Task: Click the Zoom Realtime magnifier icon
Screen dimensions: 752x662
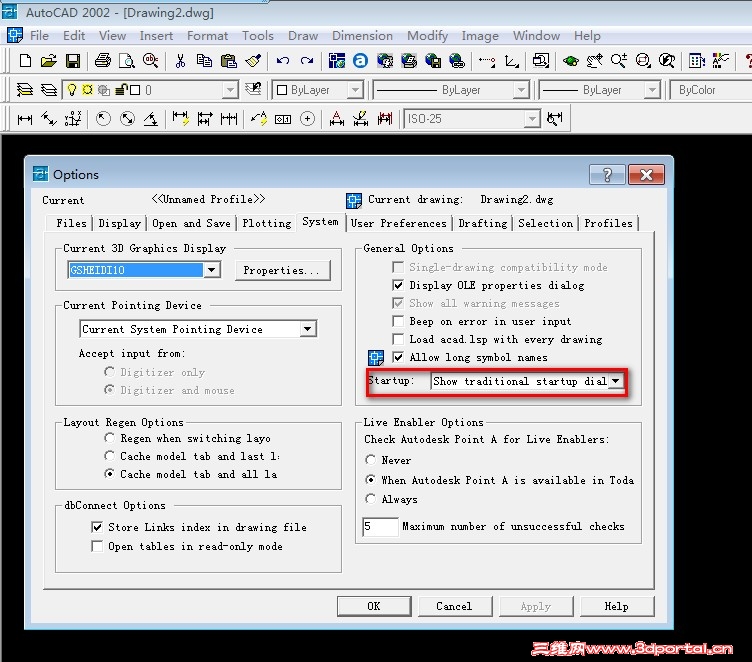Action: click(x=619, y=61)
